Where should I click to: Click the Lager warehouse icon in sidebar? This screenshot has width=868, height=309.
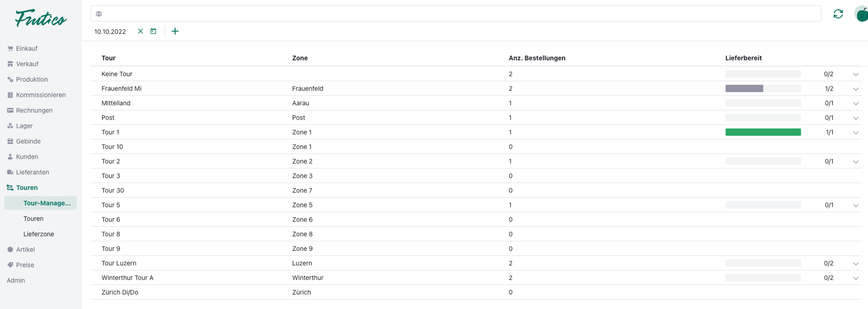pos(10,126)
